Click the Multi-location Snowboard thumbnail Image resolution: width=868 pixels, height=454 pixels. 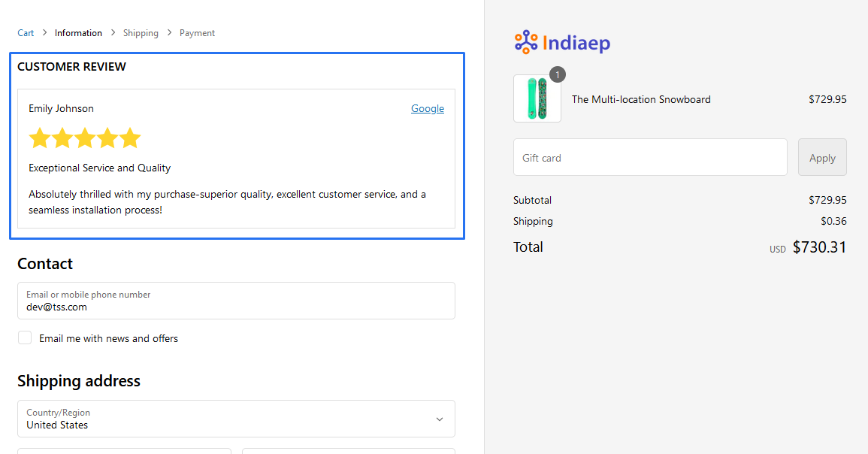[x=537, y=98]
